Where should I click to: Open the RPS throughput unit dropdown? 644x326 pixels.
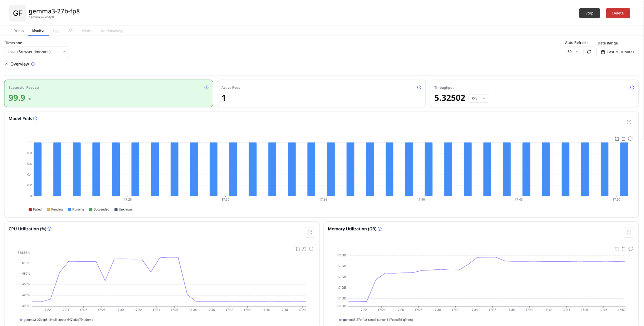[478, 98]
